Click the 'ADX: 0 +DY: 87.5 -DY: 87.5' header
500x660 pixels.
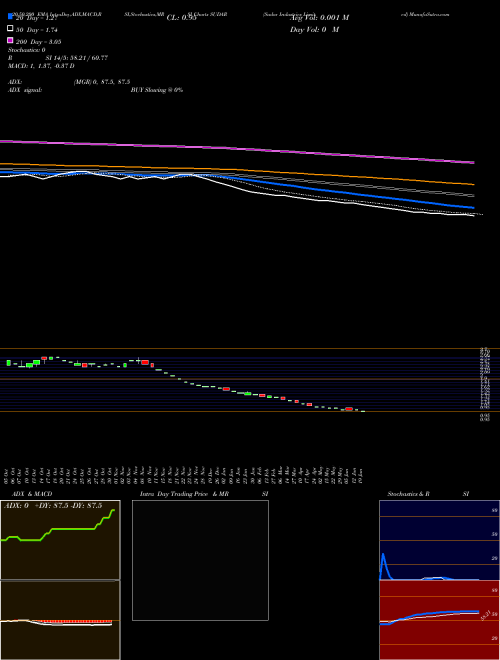(x=53, y=506)
